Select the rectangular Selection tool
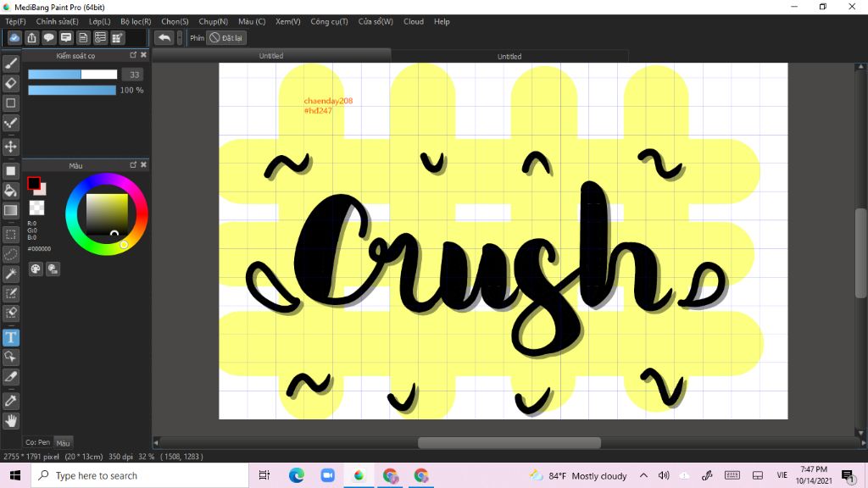868x488 pixels. [10, 235]
